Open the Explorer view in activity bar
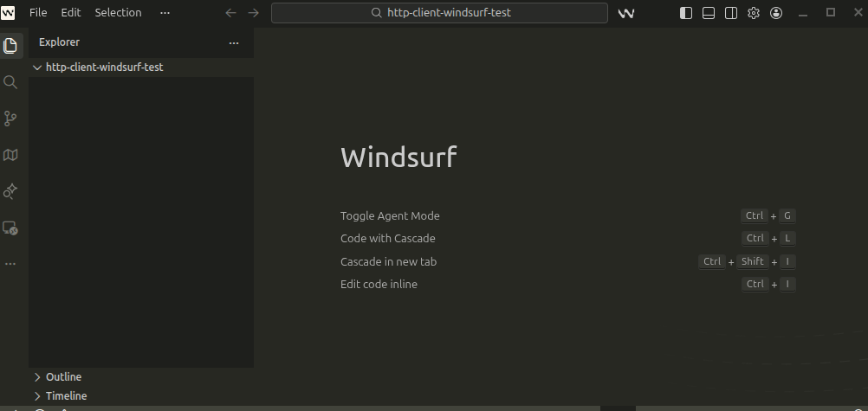 (10, 46)
